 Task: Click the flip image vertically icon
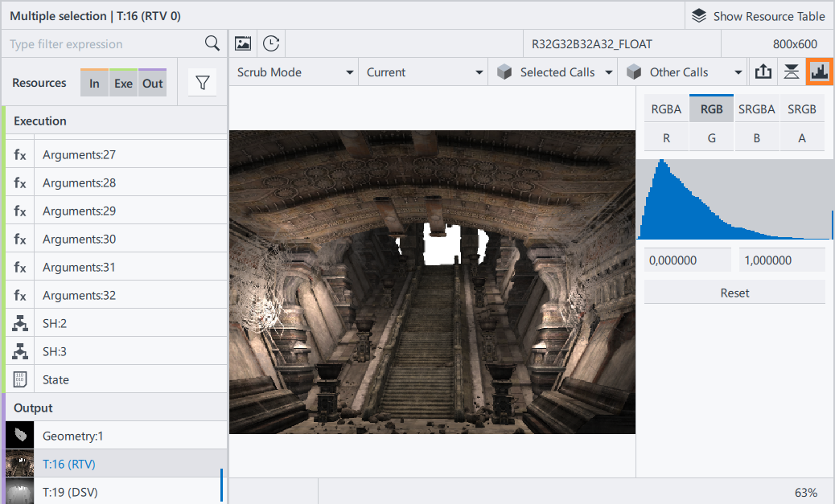(792, 72)
